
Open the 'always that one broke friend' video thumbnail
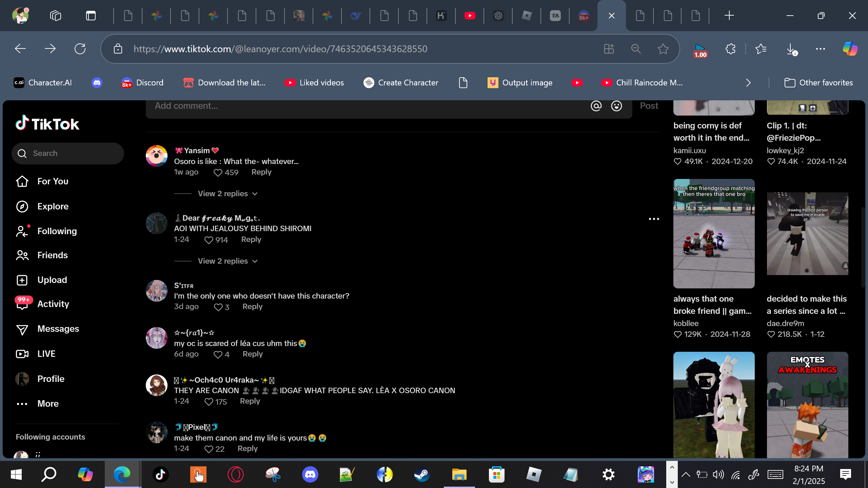tap(714, 234)
